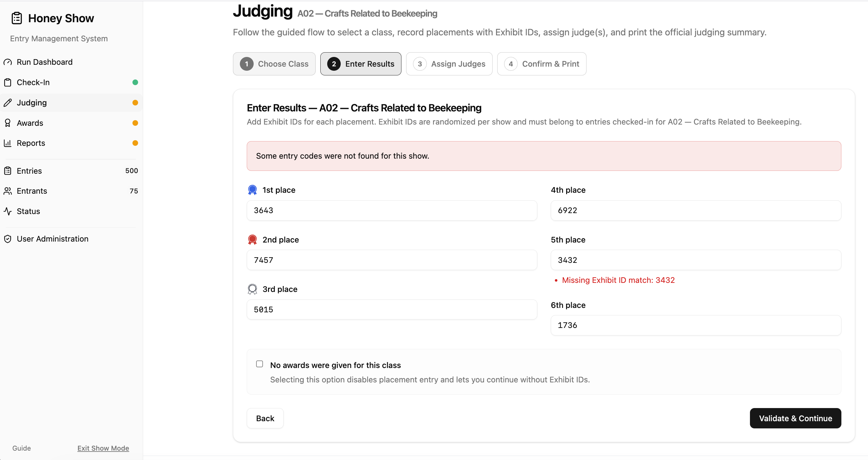This screenshot has height=460, width=868.
Task: Open the Guide link
Action: [x=22, y=448]
